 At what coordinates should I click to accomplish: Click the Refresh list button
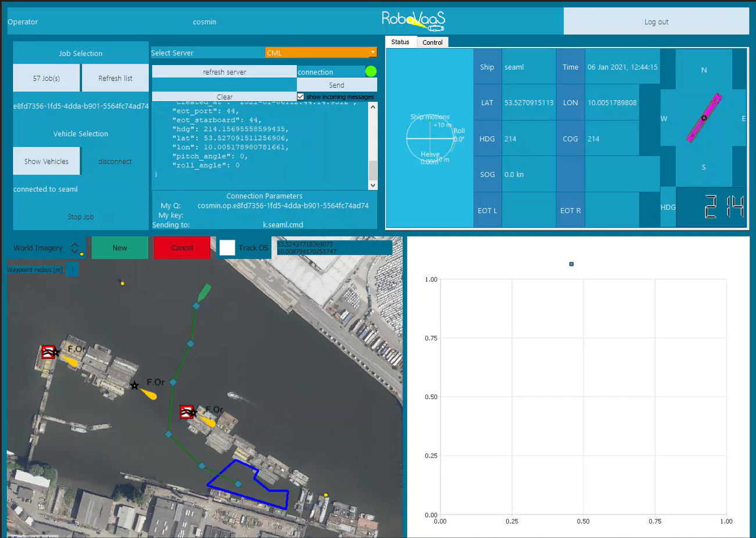click(x=115, y=78)
